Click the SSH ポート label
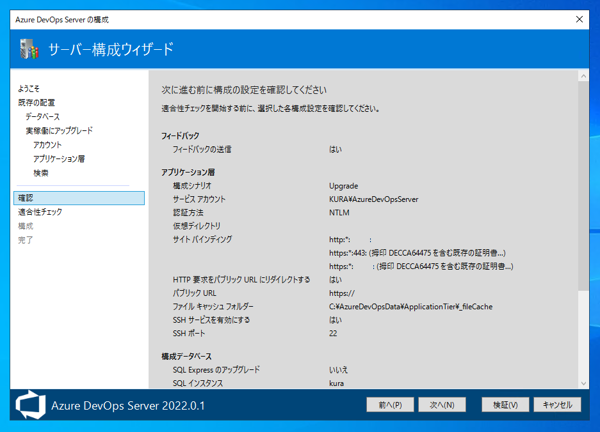The image size is (600, 432). (x=189, y=333)
